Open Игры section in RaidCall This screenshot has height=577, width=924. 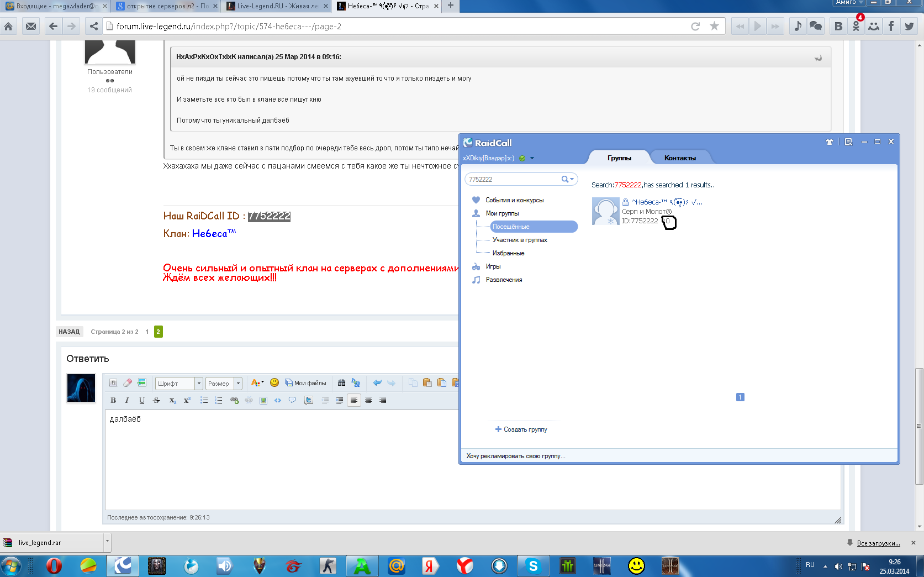pos(493,266)
